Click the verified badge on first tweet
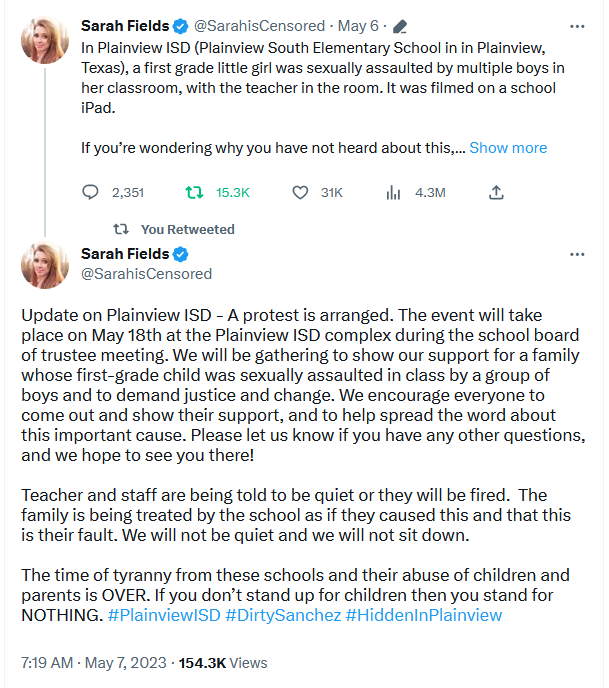This screenshot has height=688, width=609. [x=180, y=26]
